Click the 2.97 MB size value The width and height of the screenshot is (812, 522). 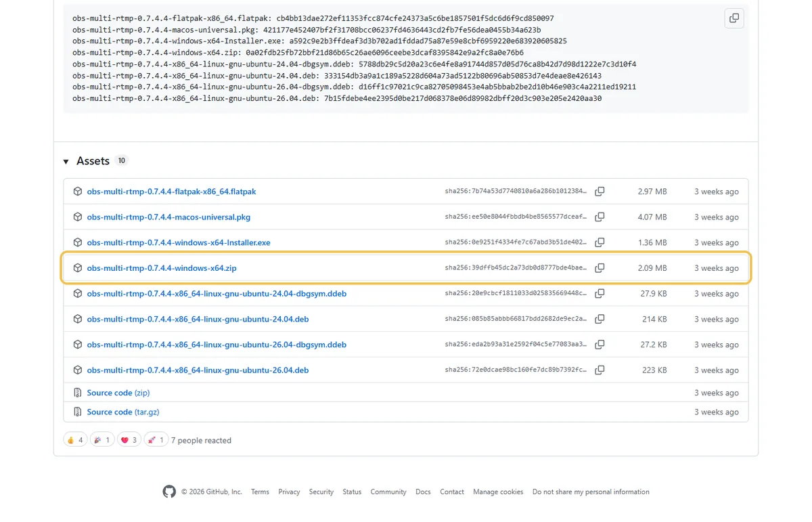(x=652, y=192)
